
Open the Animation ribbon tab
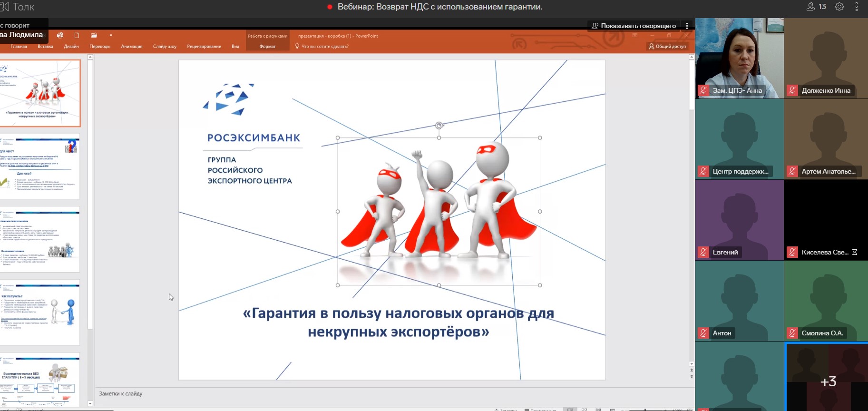[132, 47]
